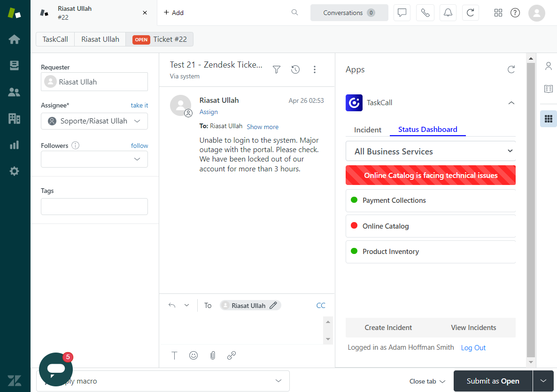Select the Ticket #22 breadcrumb tab

tap(160, 39)
